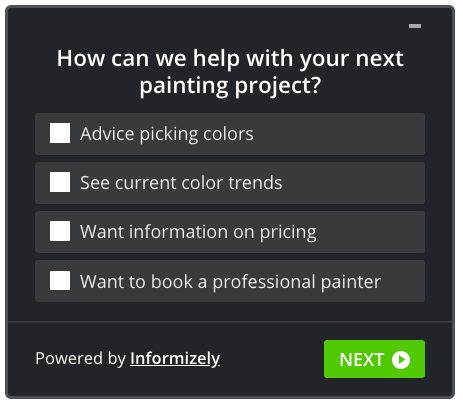Click empty right side of "Advice picking colors" row
Image resolution: width=463 pixels, height=406 pixels.
point(338,134)
